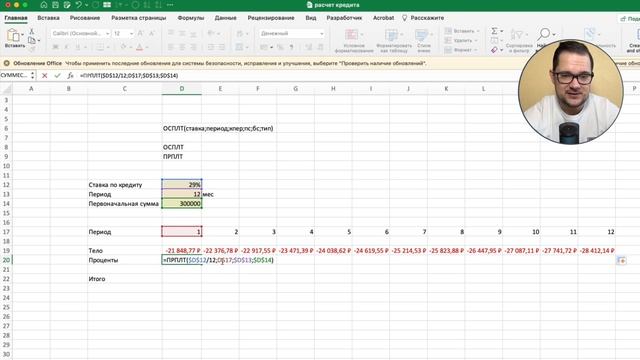Viewport: 640px width, 360px height.
Task: Switch to the Вид tab
Action: tap(311, 18)
